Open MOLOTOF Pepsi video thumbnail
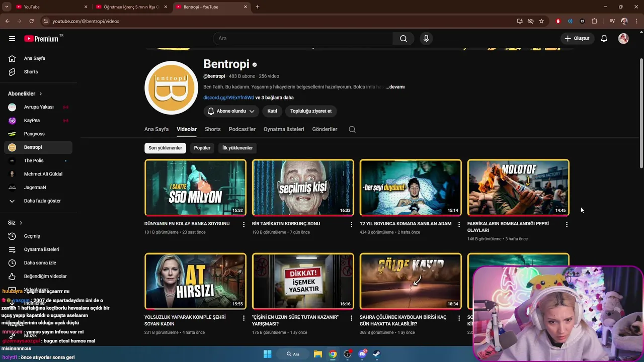This screenshot has height=362, width=644. click(x=518, y=188)
